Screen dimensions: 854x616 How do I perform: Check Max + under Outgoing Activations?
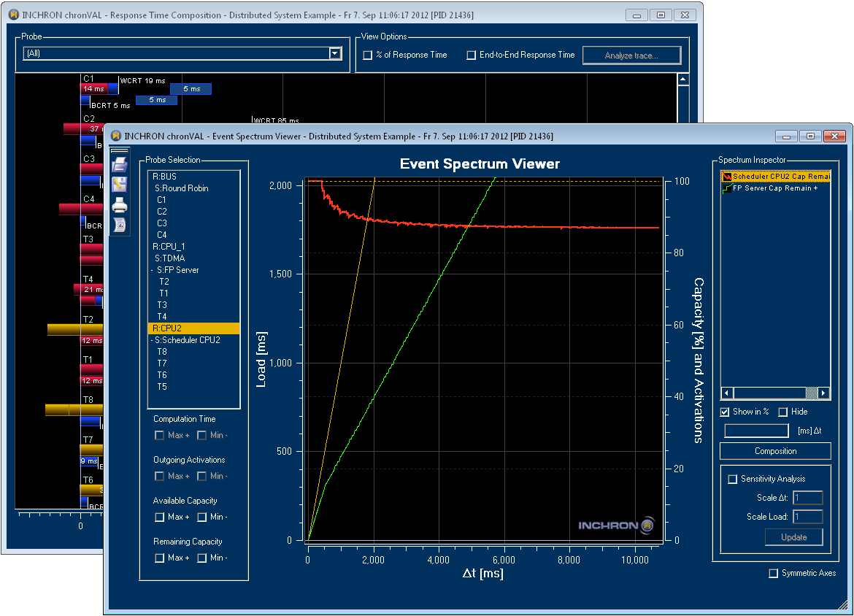160,476
